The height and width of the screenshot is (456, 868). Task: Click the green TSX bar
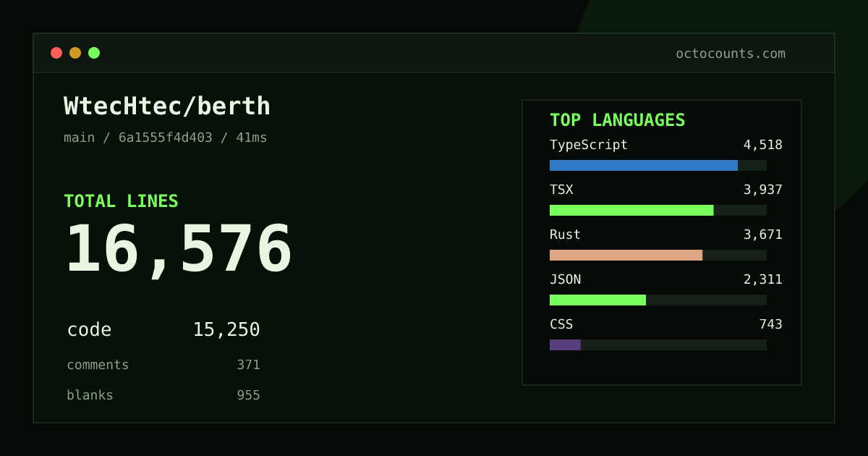pos(631,210)
